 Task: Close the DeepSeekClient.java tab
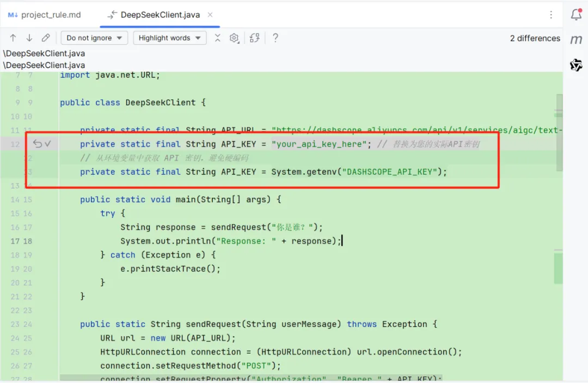tap(210, 15)
